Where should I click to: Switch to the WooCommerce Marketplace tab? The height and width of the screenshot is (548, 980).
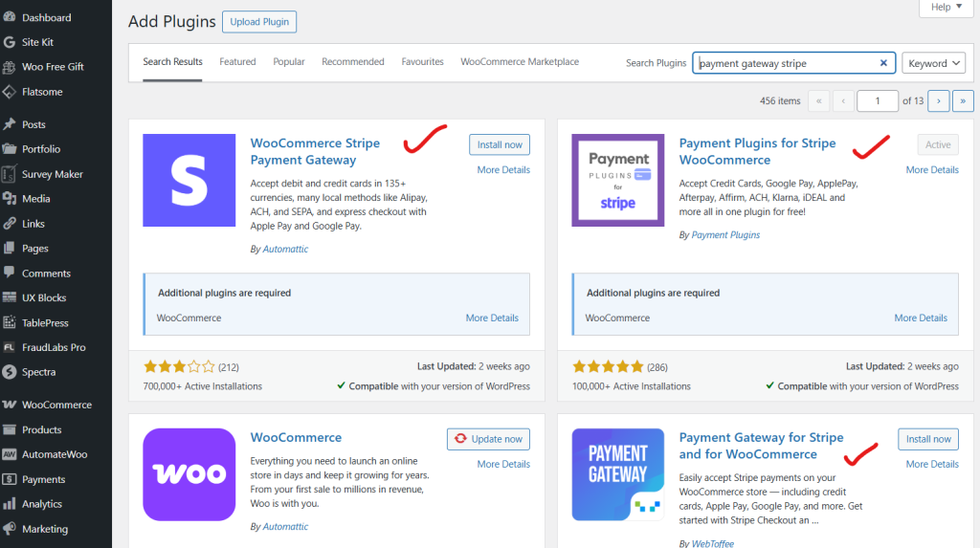point(520,62)
